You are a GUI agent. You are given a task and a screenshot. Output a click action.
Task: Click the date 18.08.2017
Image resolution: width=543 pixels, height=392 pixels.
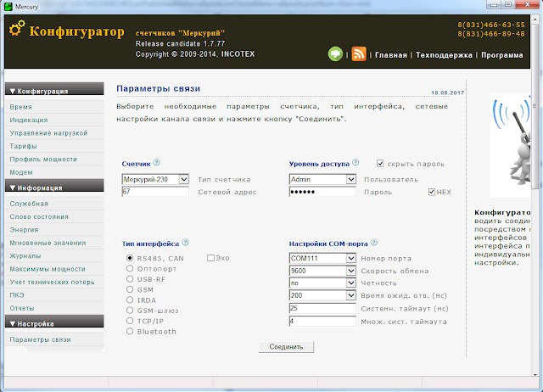pos(447,92)
